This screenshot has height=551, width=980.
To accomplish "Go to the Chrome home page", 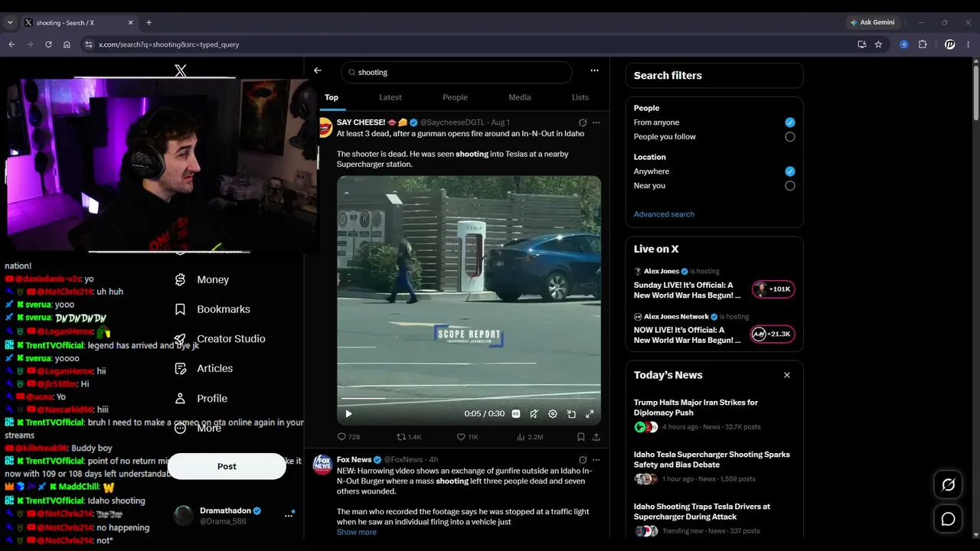I will 67,44.
